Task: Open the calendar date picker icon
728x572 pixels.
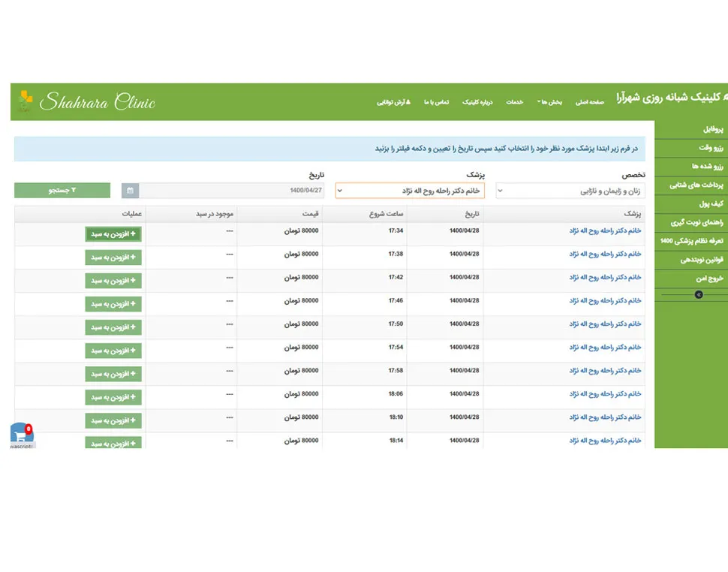Action: click(x=131, y=191)
